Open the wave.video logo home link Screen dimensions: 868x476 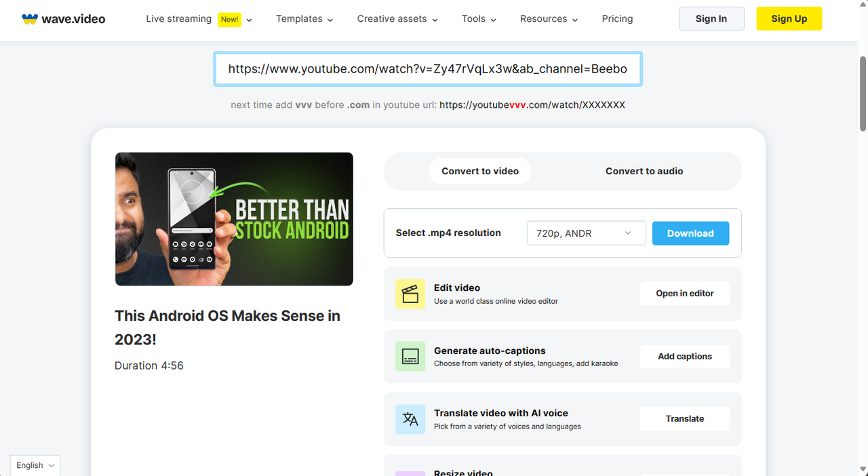pyautogui.click(x=63, y=19)
